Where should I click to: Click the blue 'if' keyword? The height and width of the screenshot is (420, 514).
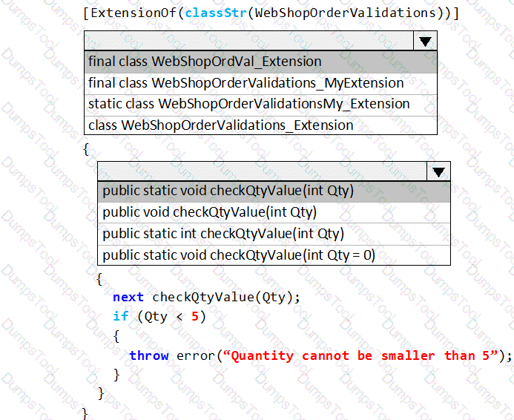pos(120,316)
